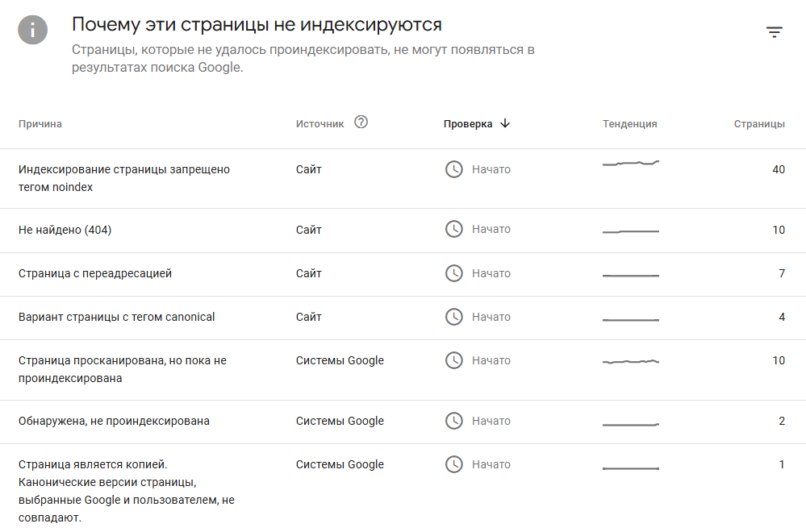Click trend sparkline for the noindex row
The height and width of the screenshot is (532, 806).
[x=631, y=164]
